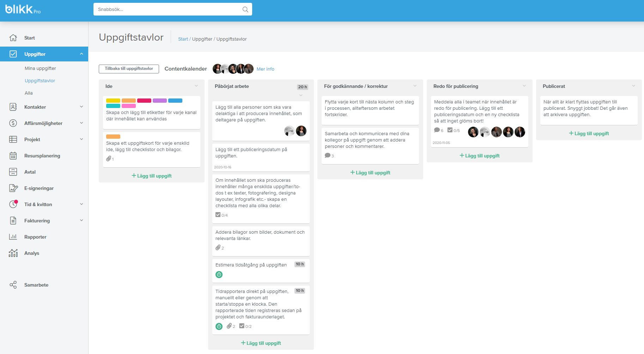Viewport: 644px width, 354px height.
Task: Click the 0/4 checklist indicator
Action: tap(221, 215)
